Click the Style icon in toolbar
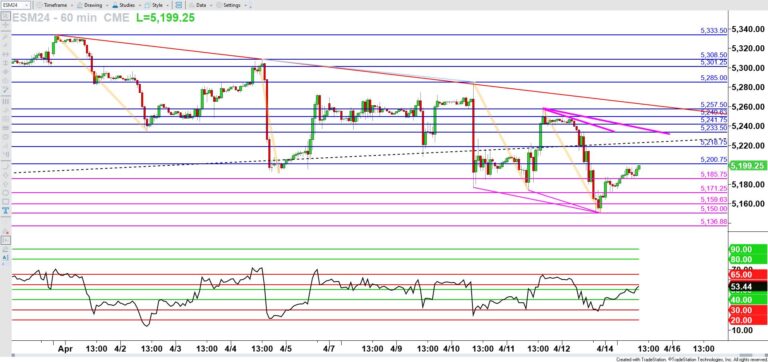The width and height of the screenshot is (768, 362). tap(147, 5)
